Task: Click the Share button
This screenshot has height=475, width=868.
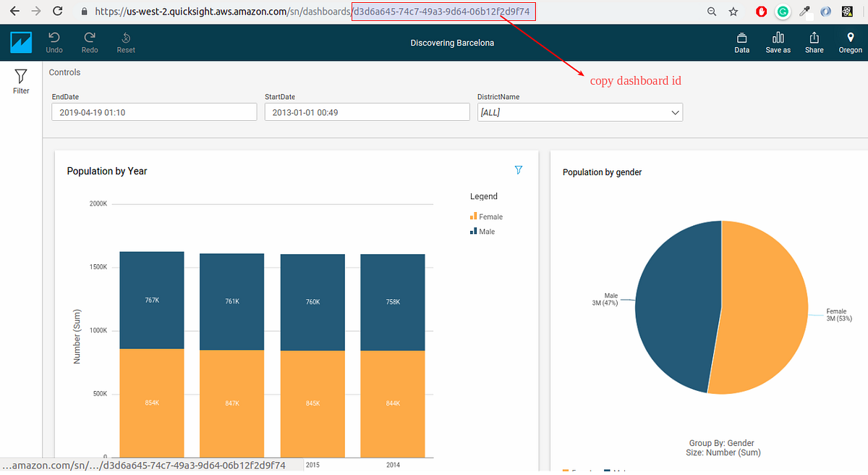Action: click(814, 40)
